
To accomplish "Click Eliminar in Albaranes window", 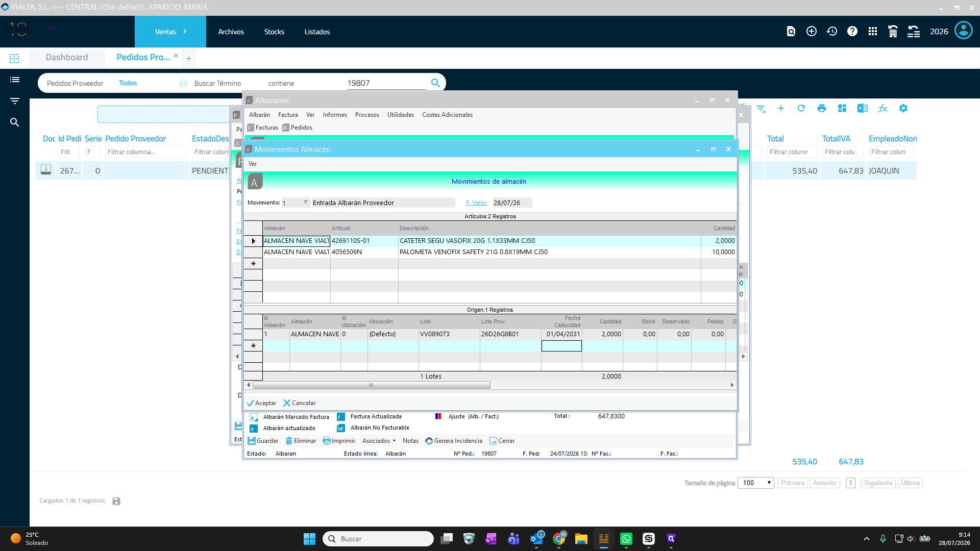I will pyautogui.click(x=301, y=441).
